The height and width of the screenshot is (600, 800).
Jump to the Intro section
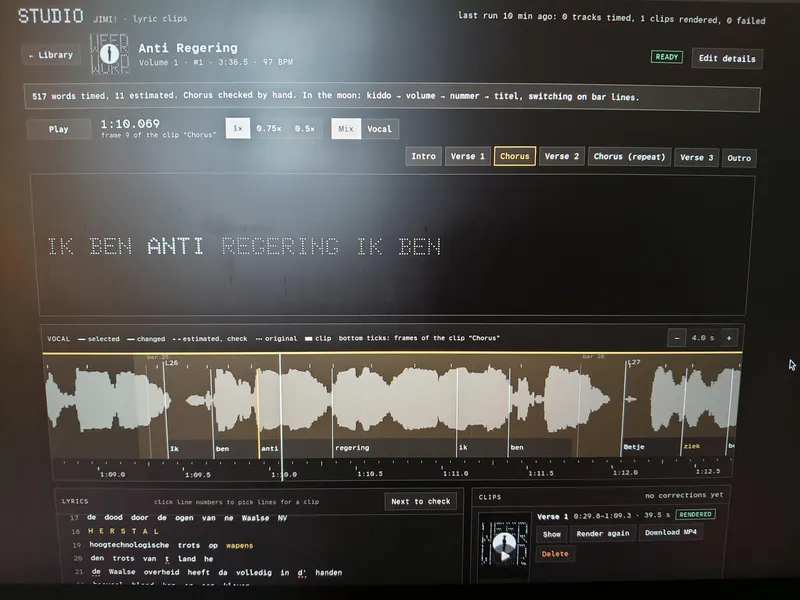(423, 156)
